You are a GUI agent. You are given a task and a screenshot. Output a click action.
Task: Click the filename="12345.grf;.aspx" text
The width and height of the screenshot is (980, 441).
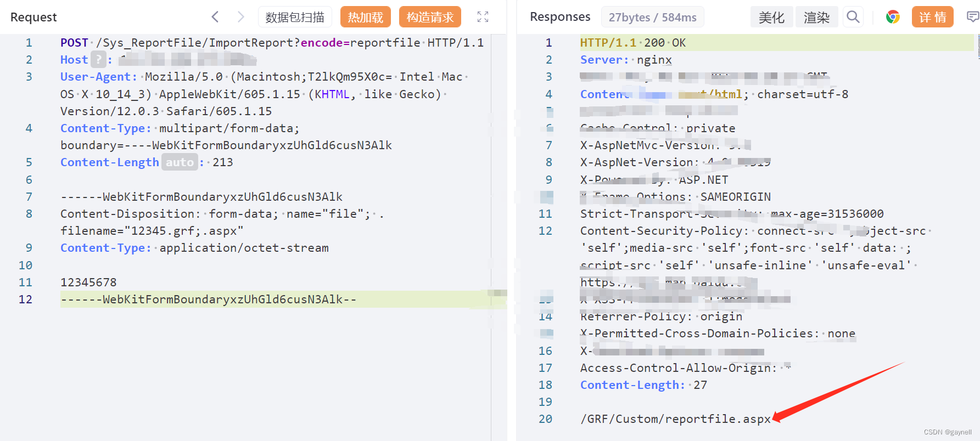coord(152,231)
